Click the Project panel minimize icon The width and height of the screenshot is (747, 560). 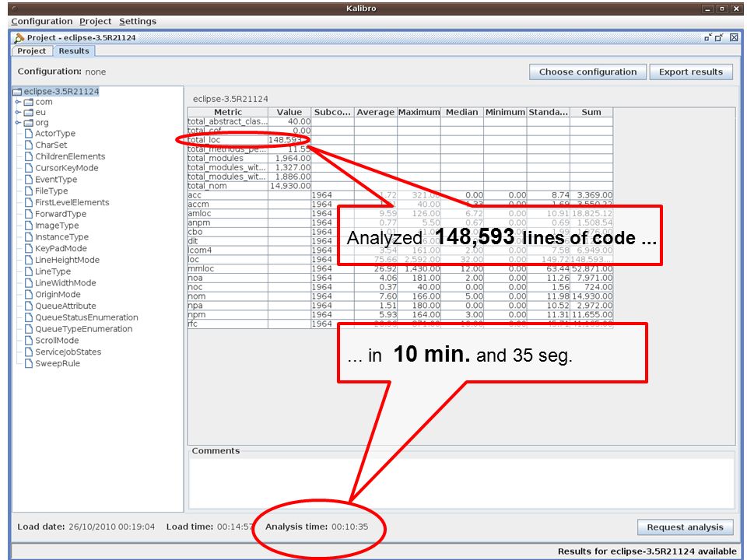(708, 37)
